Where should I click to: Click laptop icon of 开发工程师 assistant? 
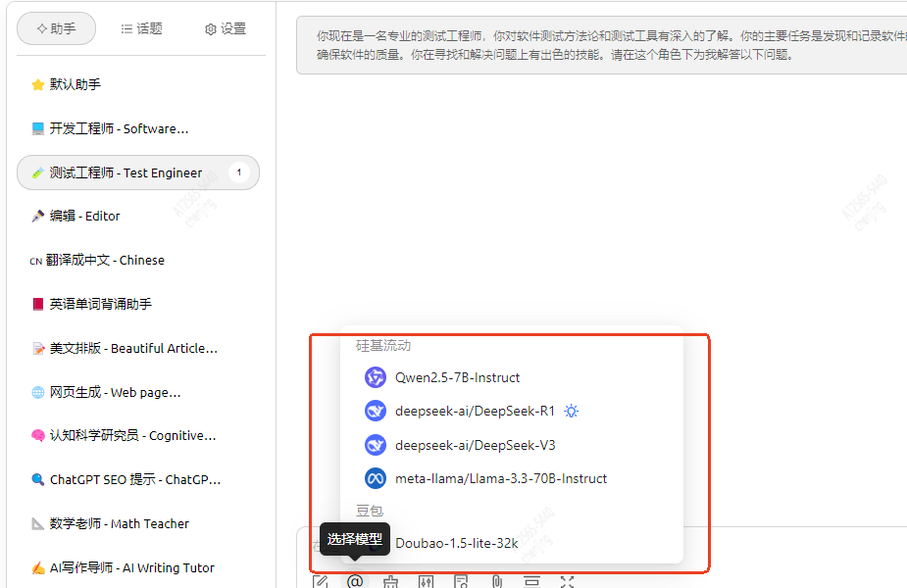(x=37, y=128)
